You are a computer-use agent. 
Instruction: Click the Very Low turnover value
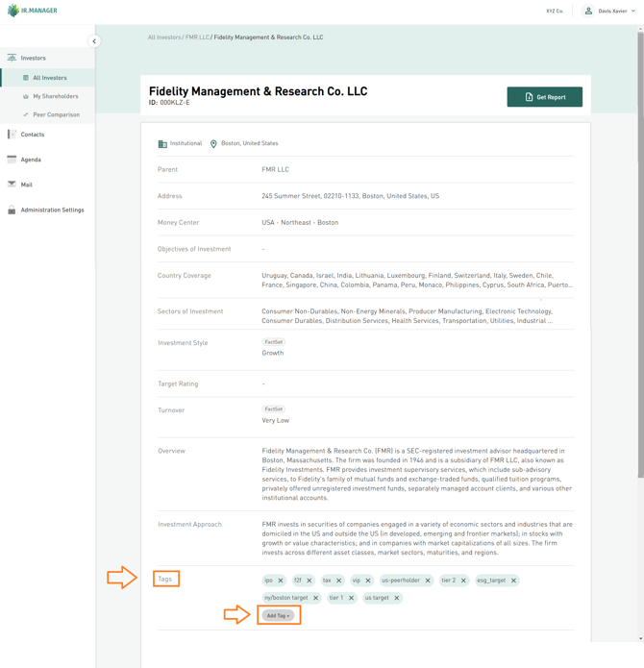(275, 420)
